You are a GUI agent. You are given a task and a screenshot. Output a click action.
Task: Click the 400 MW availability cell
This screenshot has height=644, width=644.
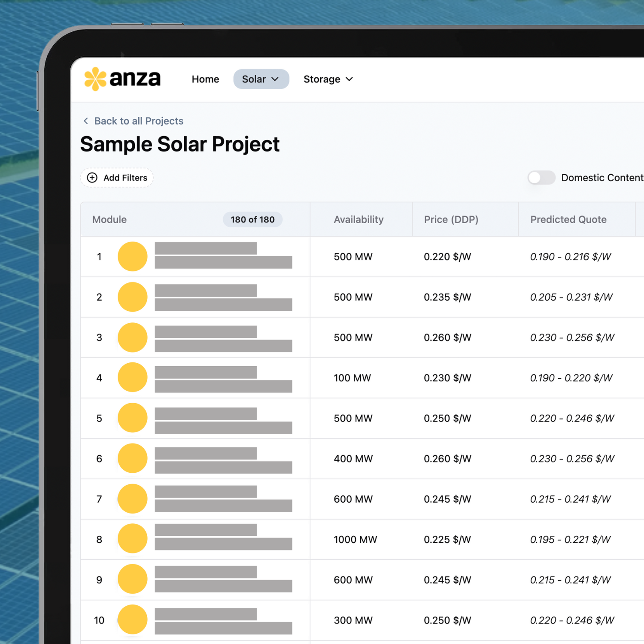pos(353,459)
